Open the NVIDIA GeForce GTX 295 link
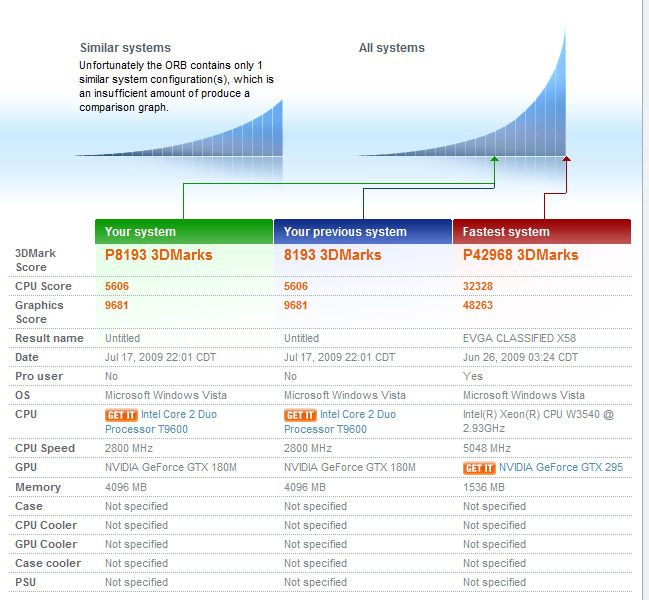Image resolution: width=649 pixels, height=600 pixels. (x=561, y=467)
